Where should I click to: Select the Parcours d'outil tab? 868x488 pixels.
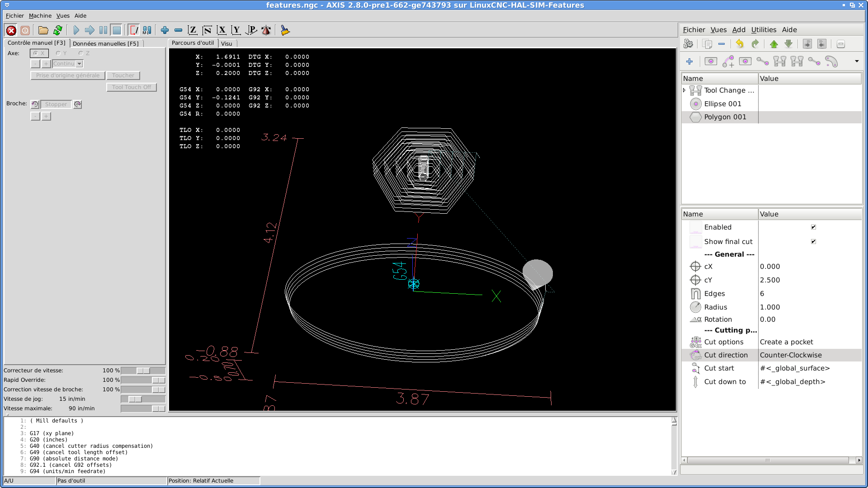pos(193,43)
